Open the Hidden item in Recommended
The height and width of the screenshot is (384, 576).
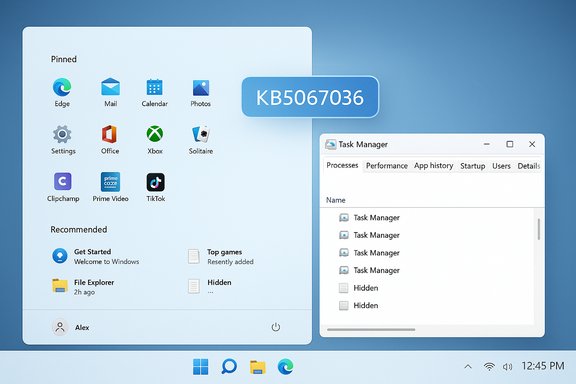click(209, 287)
